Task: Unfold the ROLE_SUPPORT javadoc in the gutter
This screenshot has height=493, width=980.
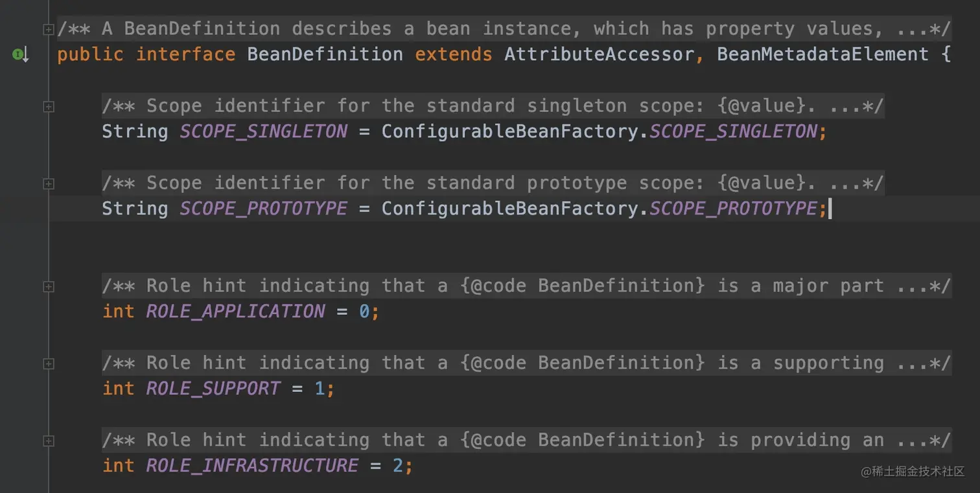Action: pos(48,364)
